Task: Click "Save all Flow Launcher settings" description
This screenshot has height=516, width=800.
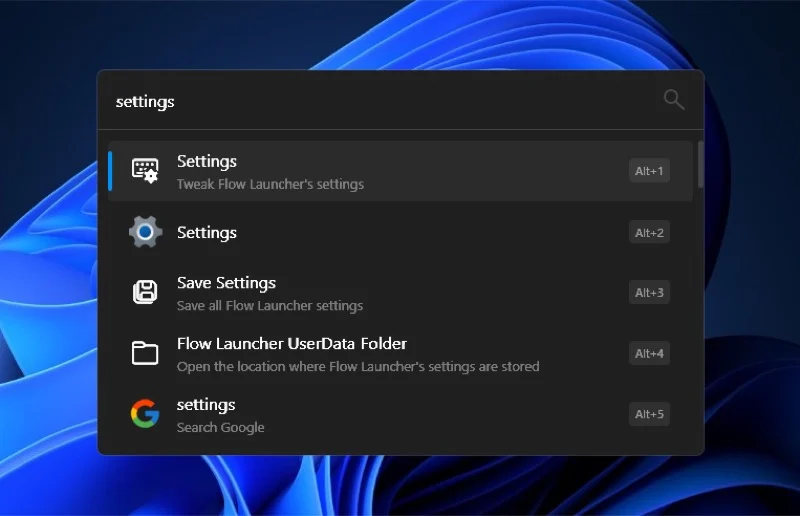Action: coord(270,306)
